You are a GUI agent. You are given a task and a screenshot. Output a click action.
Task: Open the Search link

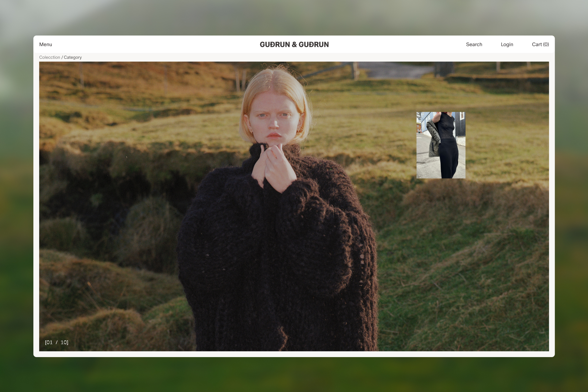[x=474, y=44]
